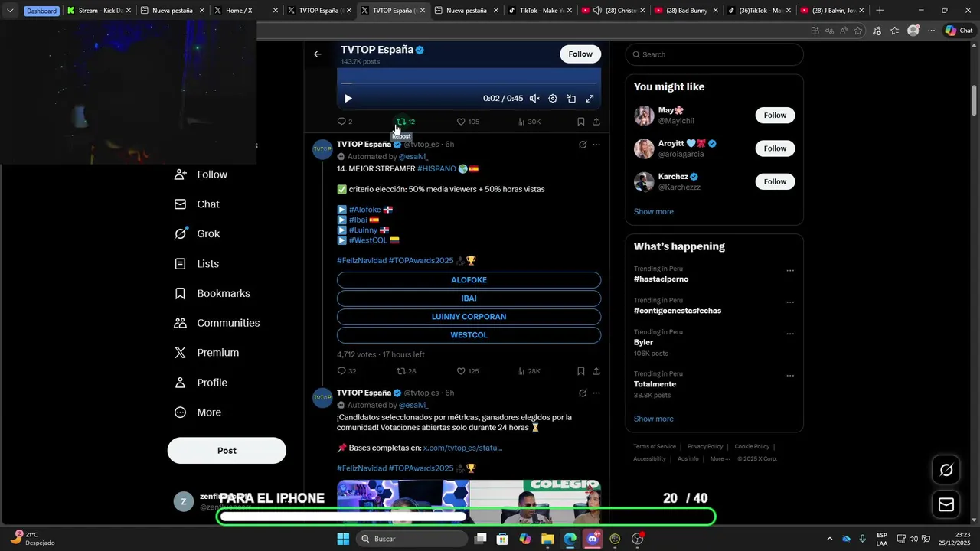Show more under What's happening
The height and width of the screenshot is (551, 980).
coord(654,419)
